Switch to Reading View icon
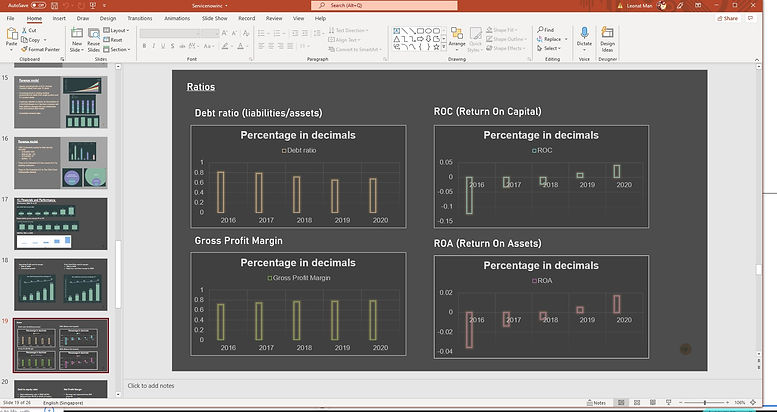777x412 pixels. 653,403
